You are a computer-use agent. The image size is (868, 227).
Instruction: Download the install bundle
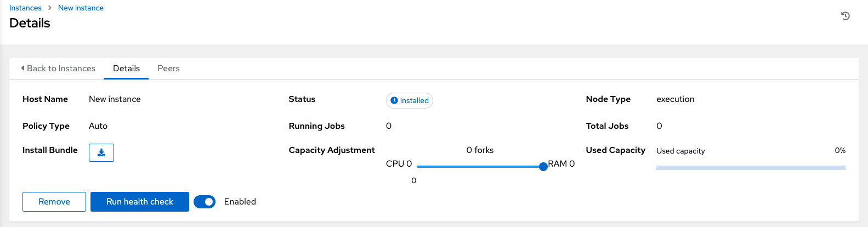coord(101,153)
